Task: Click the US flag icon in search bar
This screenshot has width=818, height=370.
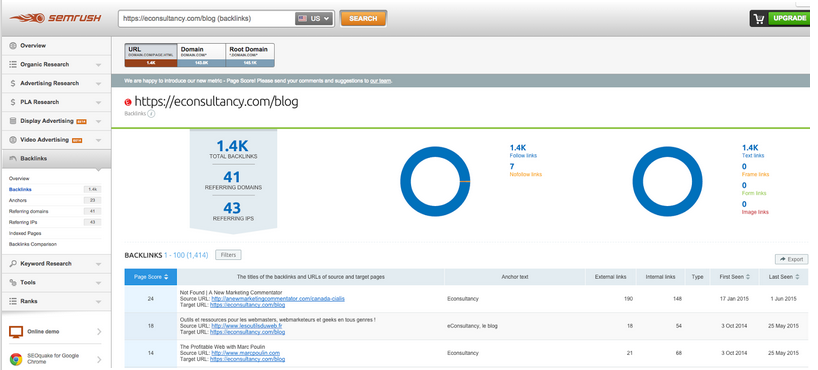Action: pyautogui.click(x=302, y=18)
